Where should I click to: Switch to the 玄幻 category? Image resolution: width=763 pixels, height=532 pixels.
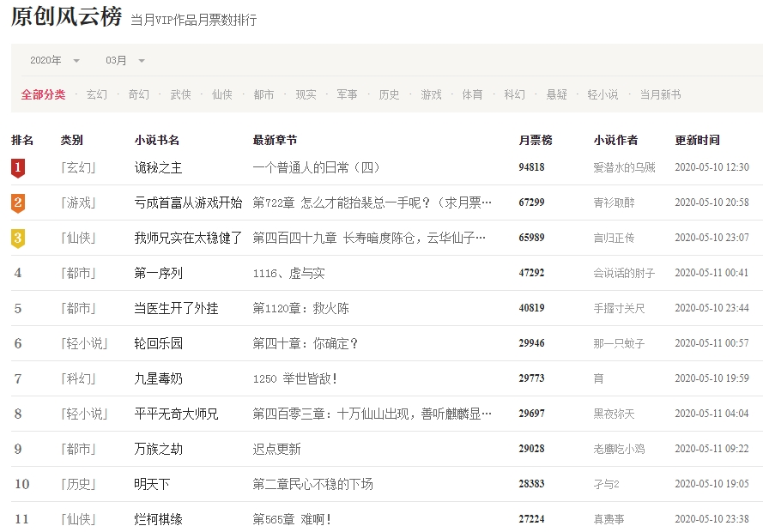pyautogui.click(x=97, y=95)
